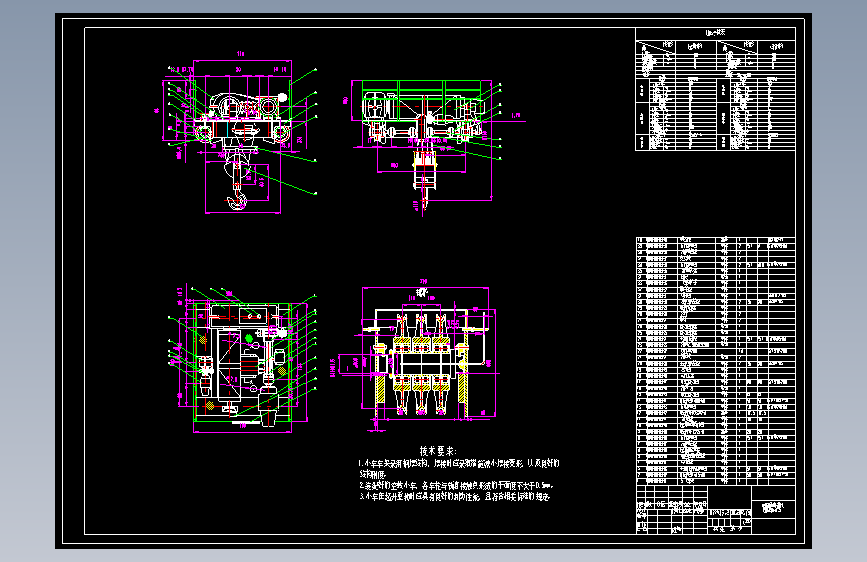Click the crane hook in front view

238,200
